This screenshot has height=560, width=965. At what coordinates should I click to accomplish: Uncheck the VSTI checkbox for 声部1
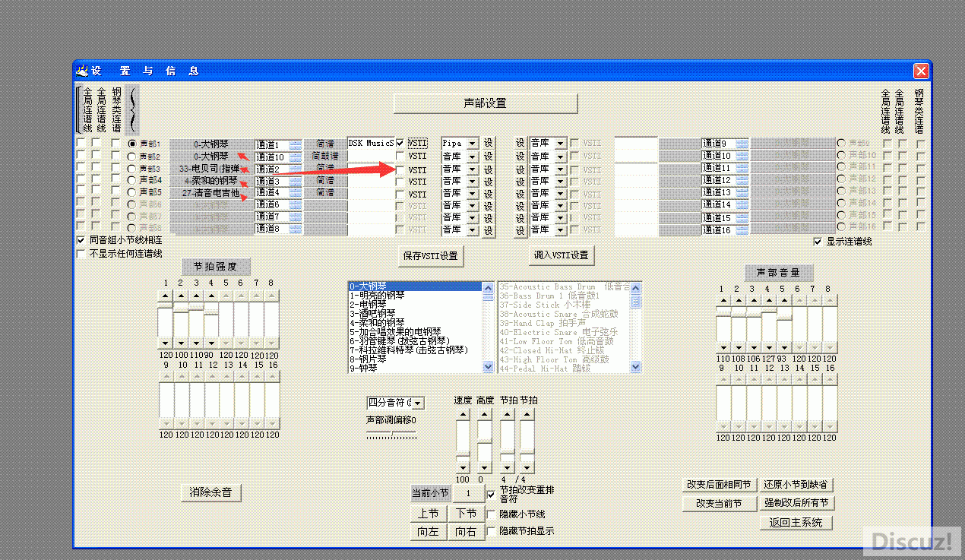pyautogui.click(x=400, y=143)
